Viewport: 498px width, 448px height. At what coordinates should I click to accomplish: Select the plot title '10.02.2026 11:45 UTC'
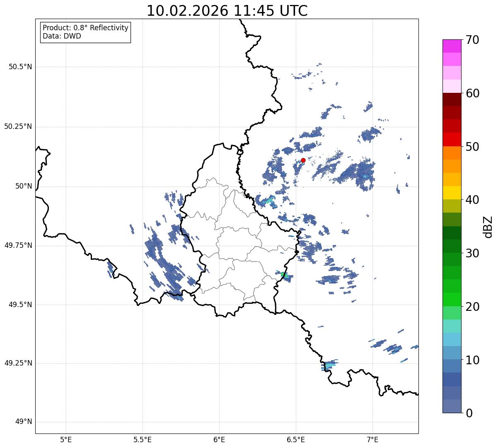coord(227,11)
